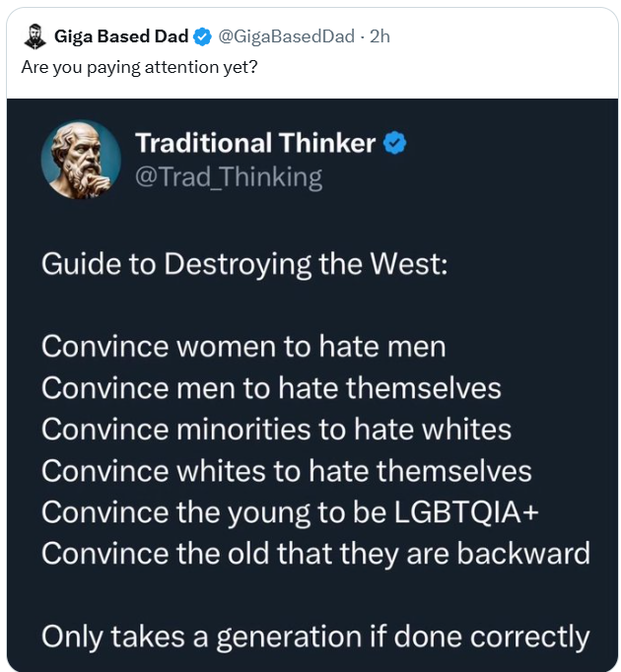The width and height of the screenshot is (621, 672).
Task: Click the Traditional Thinker name in the image
Action: coord(255,144)
